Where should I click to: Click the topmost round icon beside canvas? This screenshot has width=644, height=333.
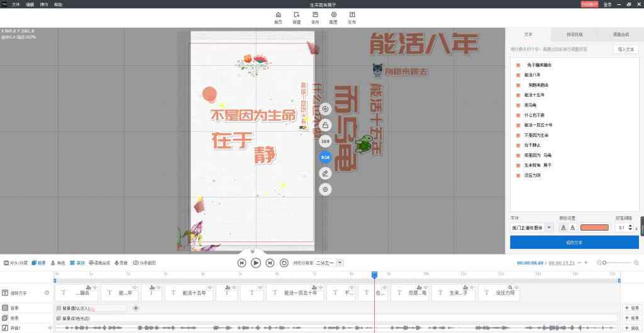point(325,109)
